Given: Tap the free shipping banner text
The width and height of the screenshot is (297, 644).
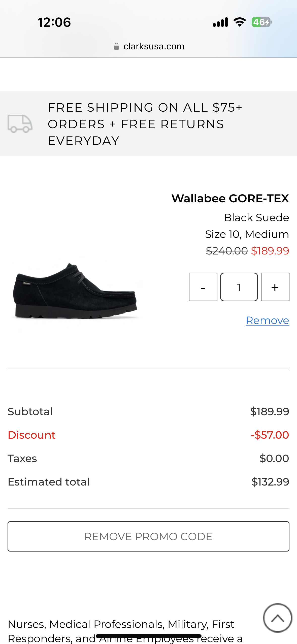Looking at the screenshot, I should (x=145, y=124).
